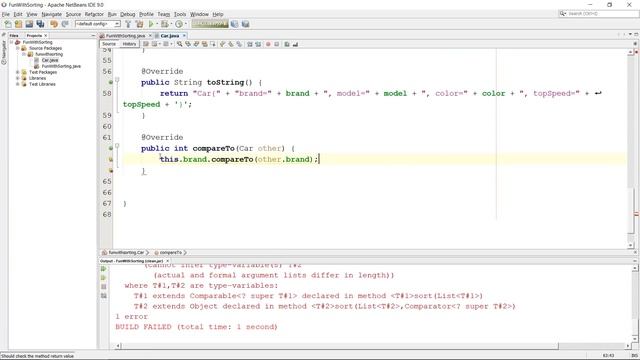This screenshot has height=360, width=640.
Task: Re-run the build from Output panel
Action: 104,269
